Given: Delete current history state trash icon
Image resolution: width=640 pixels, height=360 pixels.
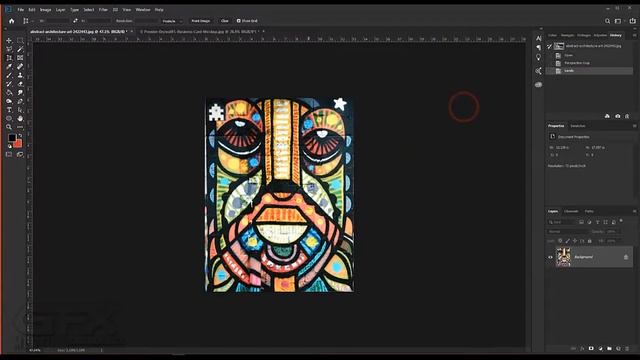Looking at the screenshot, I should click(x=627, y=116).
